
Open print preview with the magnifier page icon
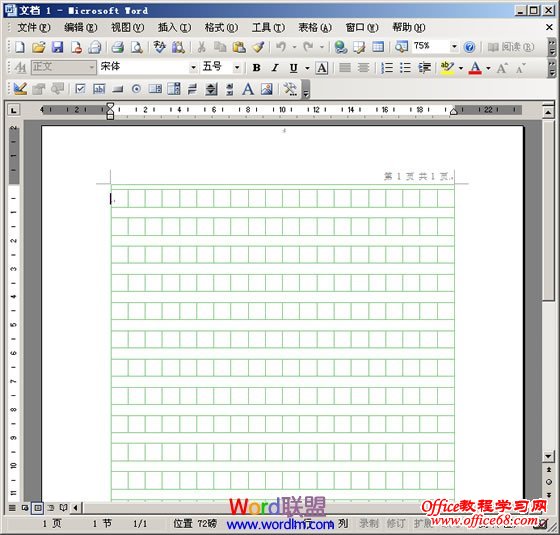tap(136, 47)
